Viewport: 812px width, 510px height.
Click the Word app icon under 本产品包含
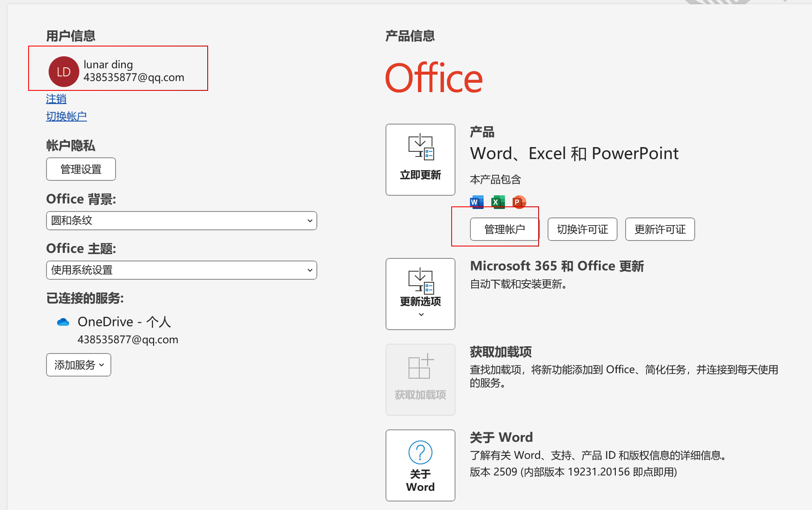tap(477, 202)
